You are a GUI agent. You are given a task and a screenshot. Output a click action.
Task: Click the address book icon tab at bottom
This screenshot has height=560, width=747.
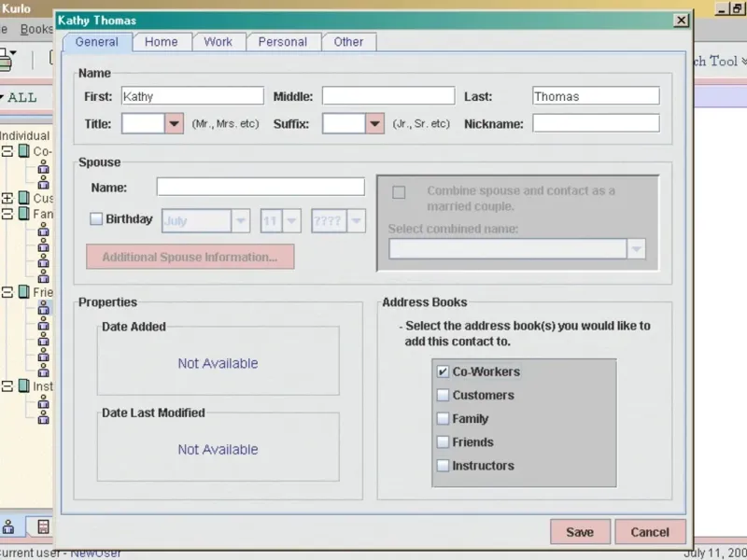click(x=43, y=526)
